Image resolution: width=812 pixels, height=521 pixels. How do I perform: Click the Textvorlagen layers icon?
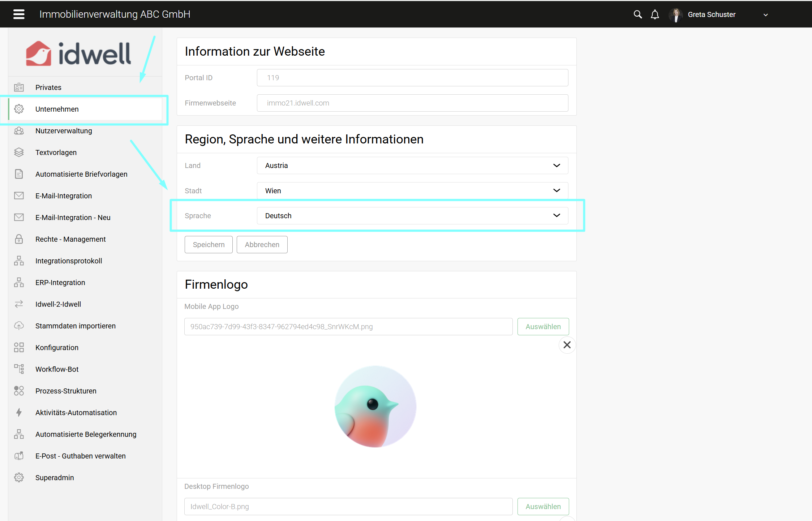19,152
